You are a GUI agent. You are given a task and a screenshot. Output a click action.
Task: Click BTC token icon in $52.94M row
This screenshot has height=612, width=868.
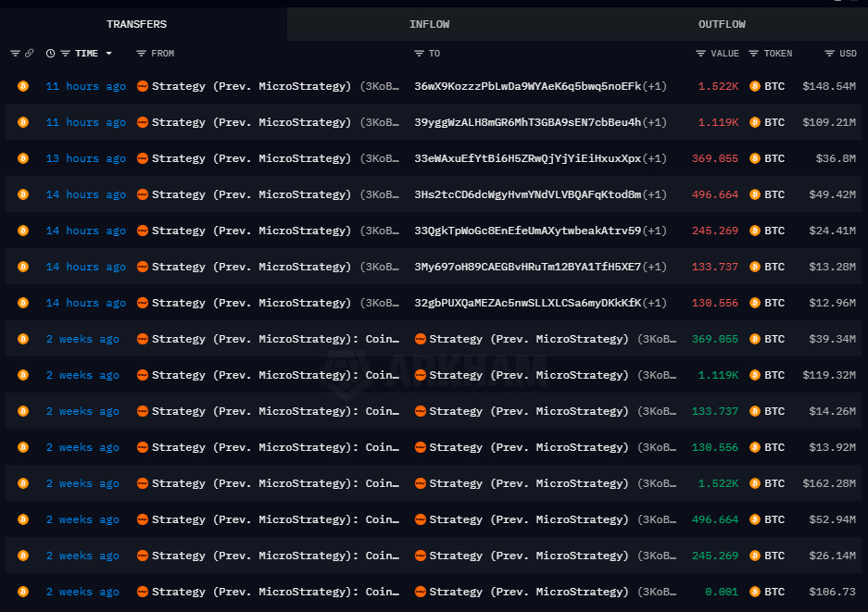[754, 519]
